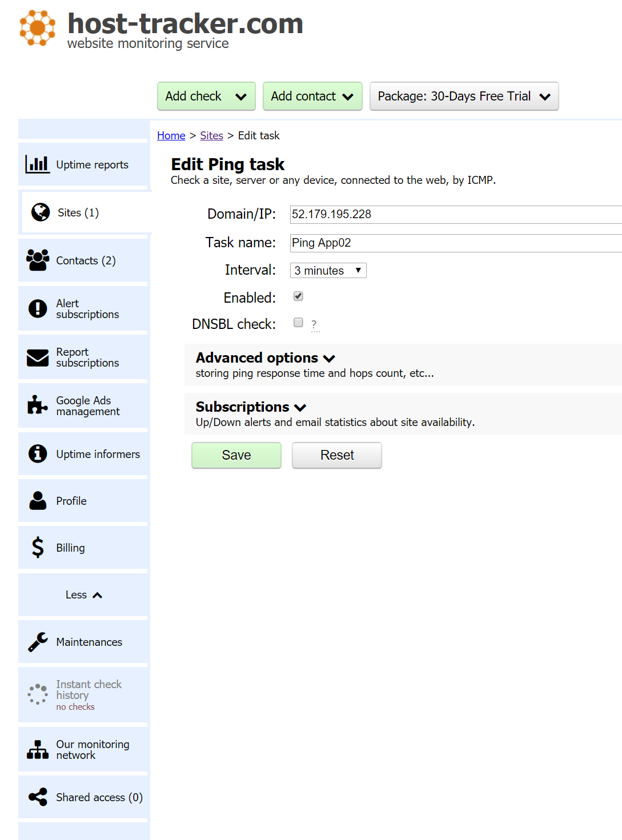Click into the Task name field
The image size is (622, 840).
point(456,243)
